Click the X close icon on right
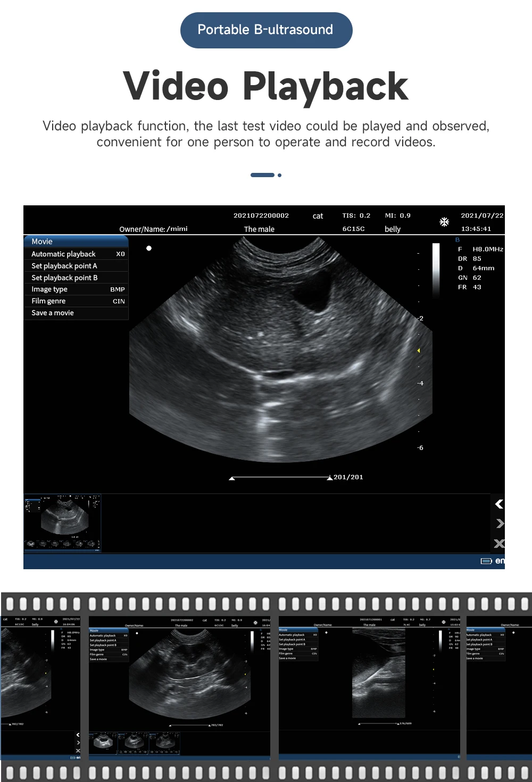 point(499,543)
